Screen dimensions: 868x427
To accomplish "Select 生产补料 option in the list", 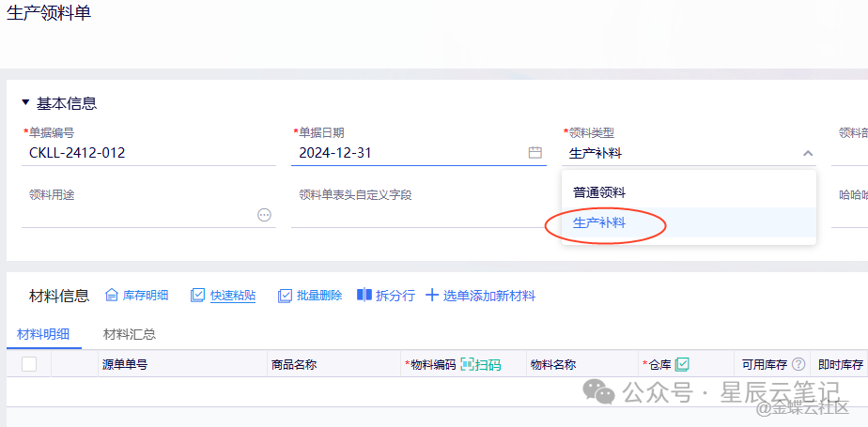I will point(599,223).
